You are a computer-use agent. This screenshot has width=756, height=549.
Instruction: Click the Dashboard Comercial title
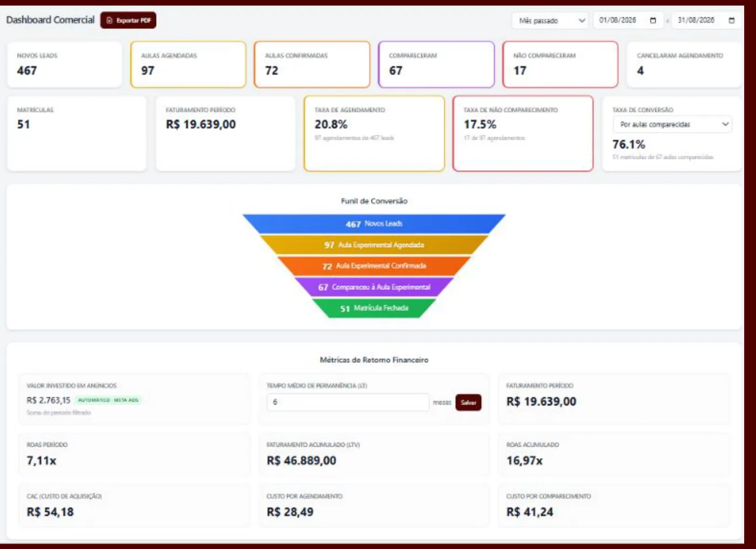[x=50, y=20]
